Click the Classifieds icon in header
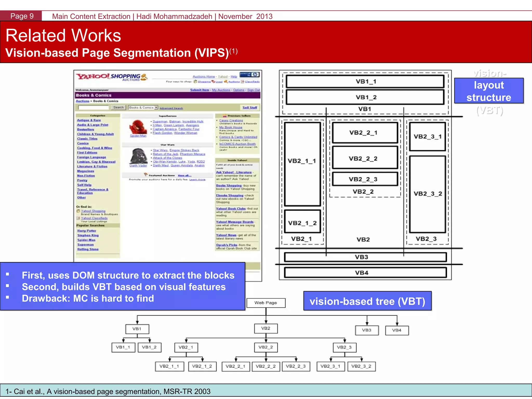Viewport: 532px width, 399px height. (243, 82)
